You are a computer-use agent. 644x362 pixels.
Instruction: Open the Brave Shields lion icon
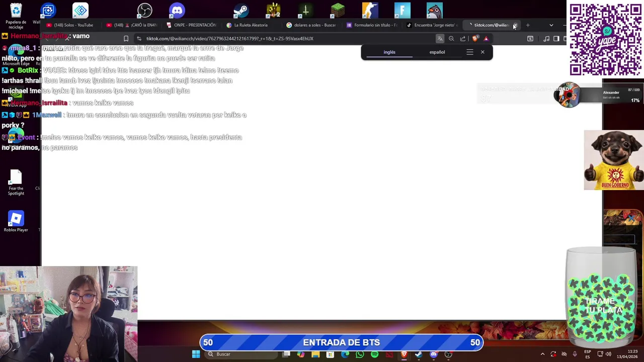(x=475, y=39)
